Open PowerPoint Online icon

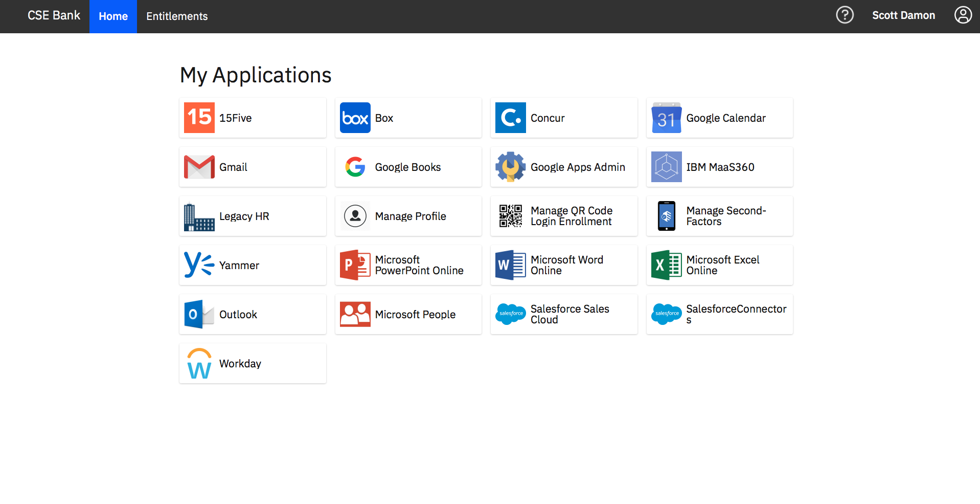pyautogui.click(x=355, y=265)
